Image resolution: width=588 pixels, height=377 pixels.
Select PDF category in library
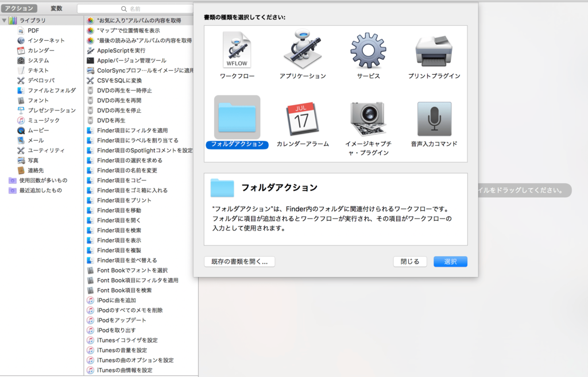pos(33,30)
